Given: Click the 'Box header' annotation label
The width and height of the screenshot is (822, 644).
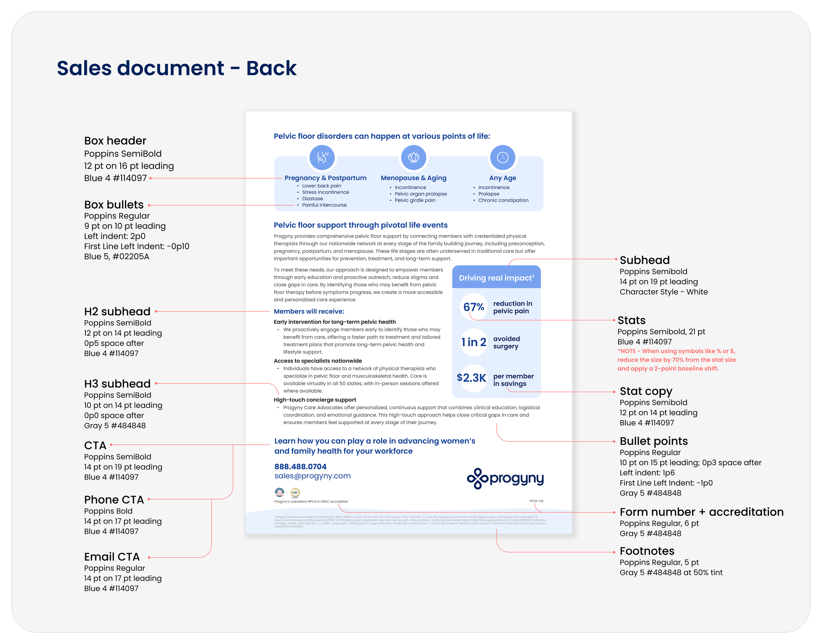Looking at the screenshot, I should tap(115, 141).
